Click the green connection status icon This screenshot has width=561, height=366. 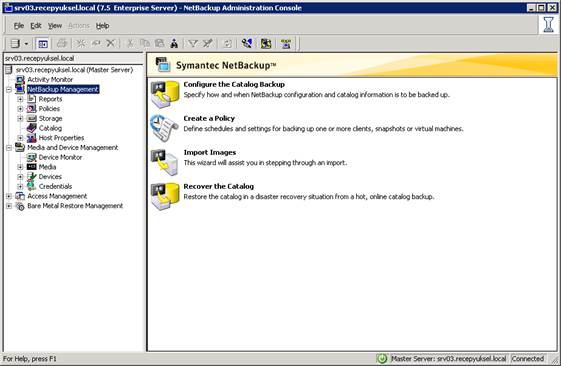point(382,358)
